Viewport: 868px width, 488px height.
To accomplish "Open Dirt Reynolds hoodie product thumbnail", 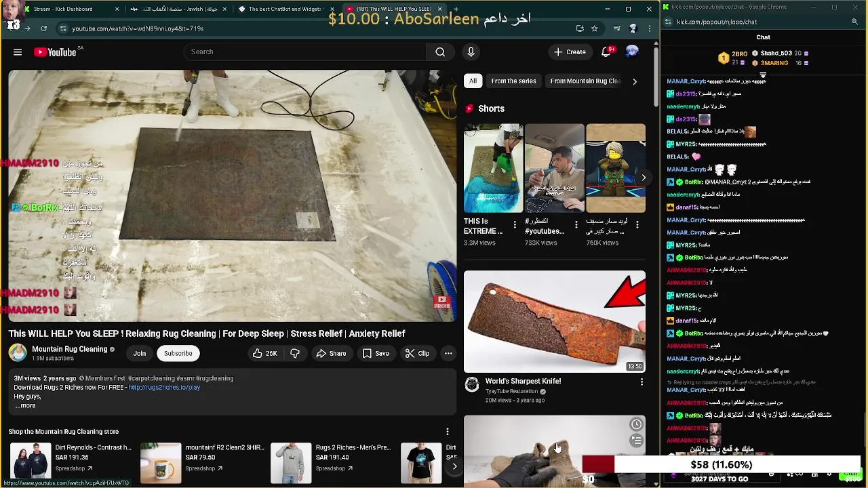I will tap(31, 463).
